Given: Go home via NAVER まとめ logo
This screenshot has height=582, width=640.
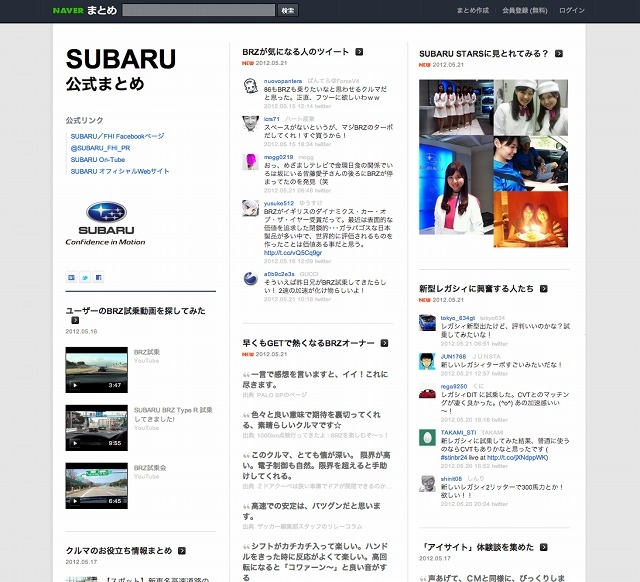Looking at the screenshot, I should [x=84, y=10].
